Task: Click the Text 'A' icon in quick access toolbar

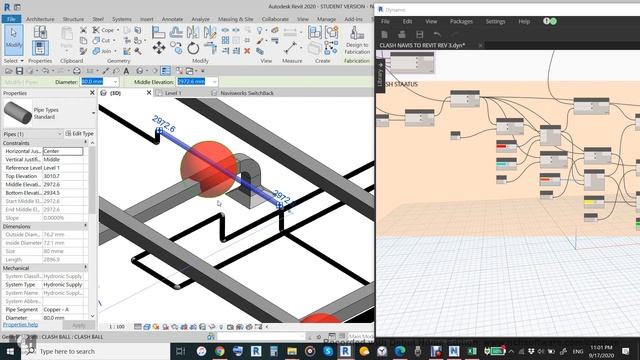Action: point(127,71)
